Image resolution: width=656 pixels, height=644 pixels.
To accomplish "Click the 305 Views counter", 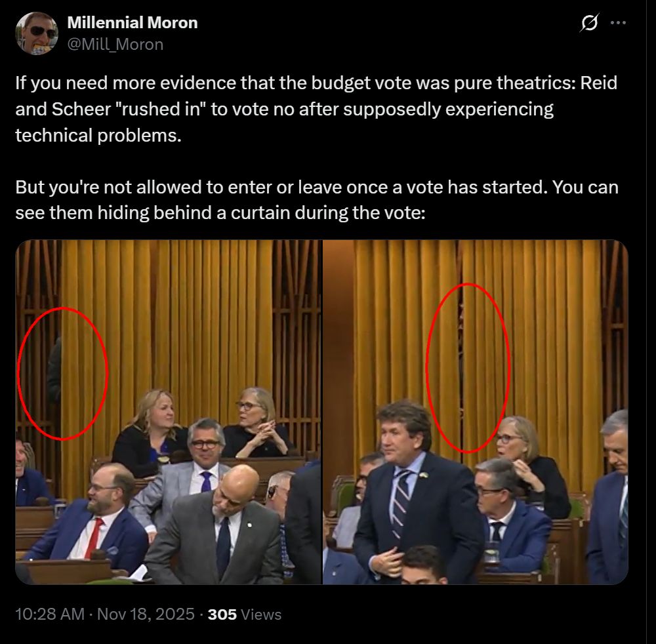I will click(x=244, y=614).
